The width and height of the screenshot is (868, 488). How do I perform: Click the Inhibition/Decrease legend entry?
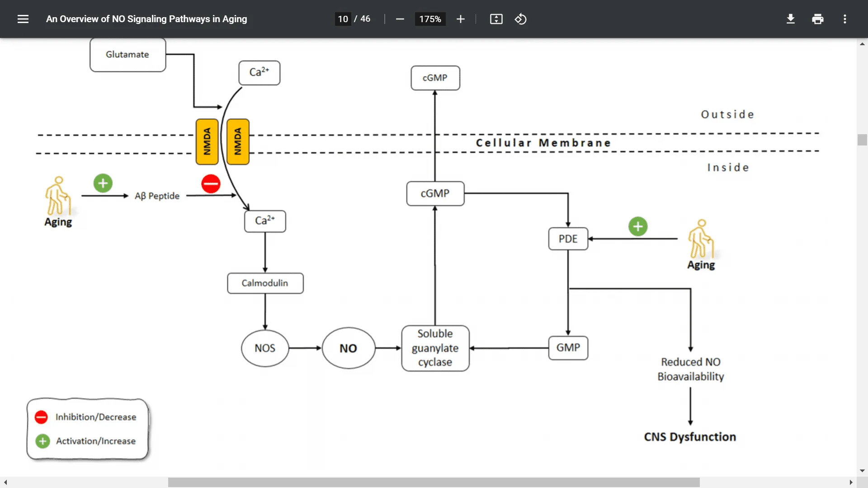(x=86, y=417)
